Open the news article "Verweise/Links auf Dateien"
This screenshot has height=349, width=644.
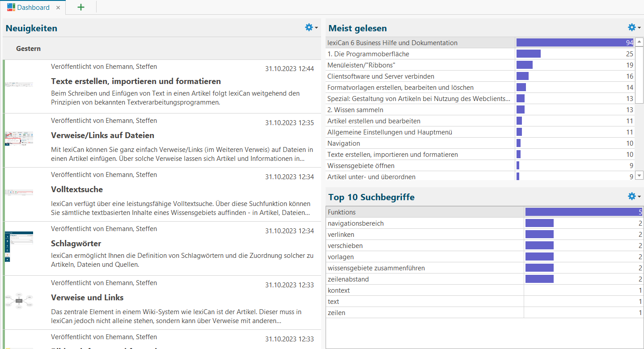coord(102,135)
